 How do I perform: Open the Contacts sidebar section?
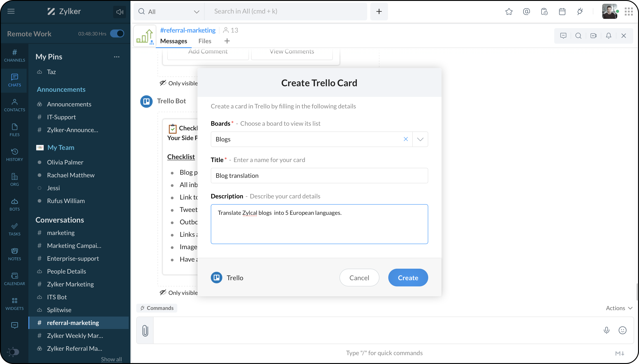point(14,105)
